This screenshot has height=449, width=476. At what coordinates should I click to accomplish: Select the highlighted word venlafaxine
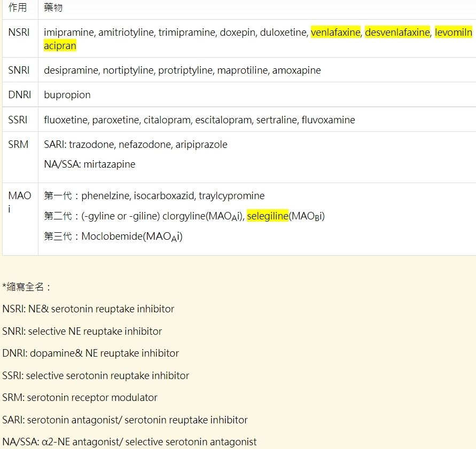(x=337, y=32)
